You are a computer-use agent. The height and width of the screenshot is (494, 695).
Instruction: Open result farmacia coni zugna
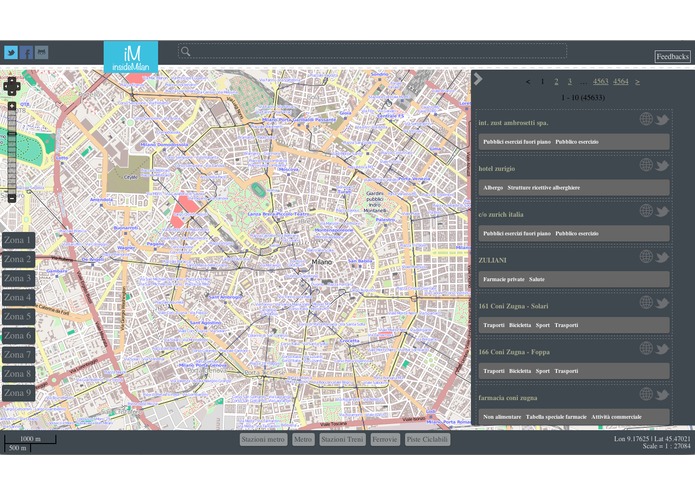[x=508, y=398]
